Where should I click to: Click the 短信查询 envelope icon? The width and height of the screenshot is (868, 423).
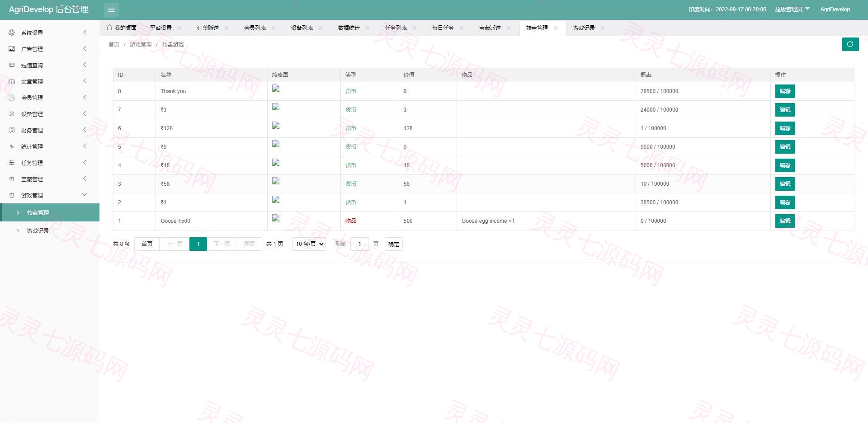tap(12, 65)
